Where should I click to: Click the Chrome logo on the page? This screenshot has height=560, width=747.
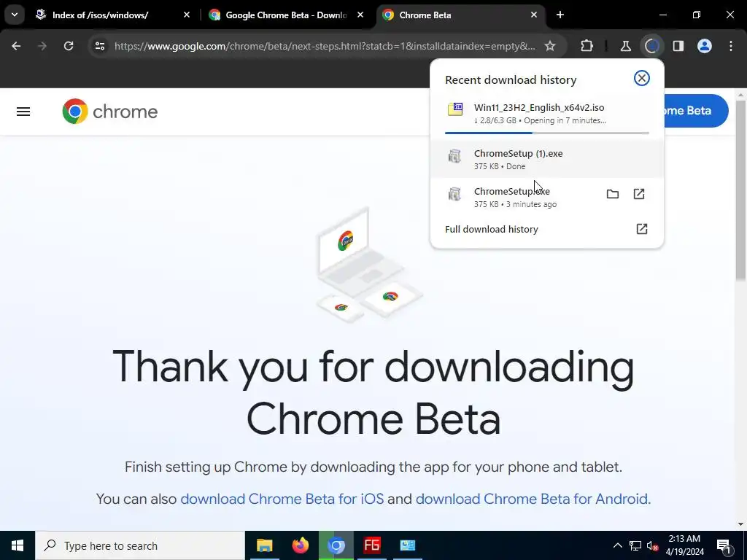pyautogui.click(x=109, y=112)
